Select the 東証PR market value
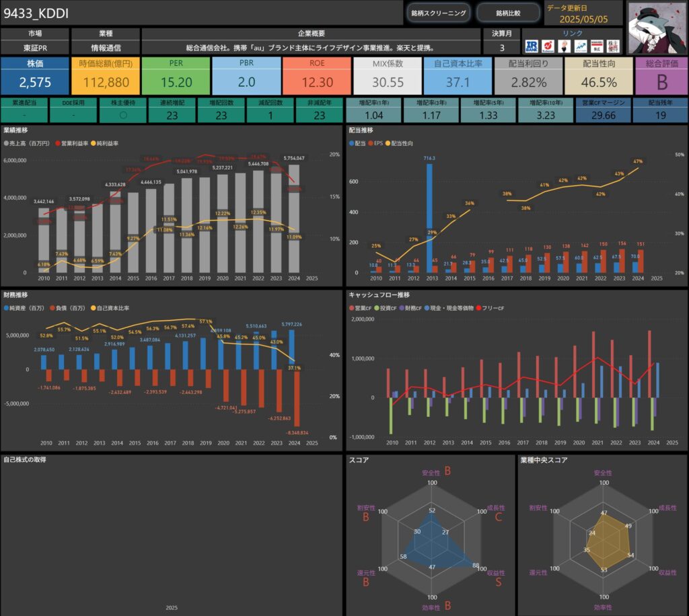Screen dimensions: 689x616 35,48
